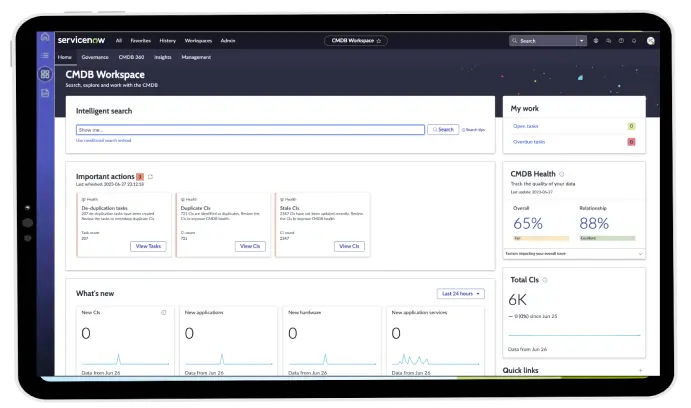Click the Overall health score bar
This screenshot has height=408, width=691.
coord(541,238)
